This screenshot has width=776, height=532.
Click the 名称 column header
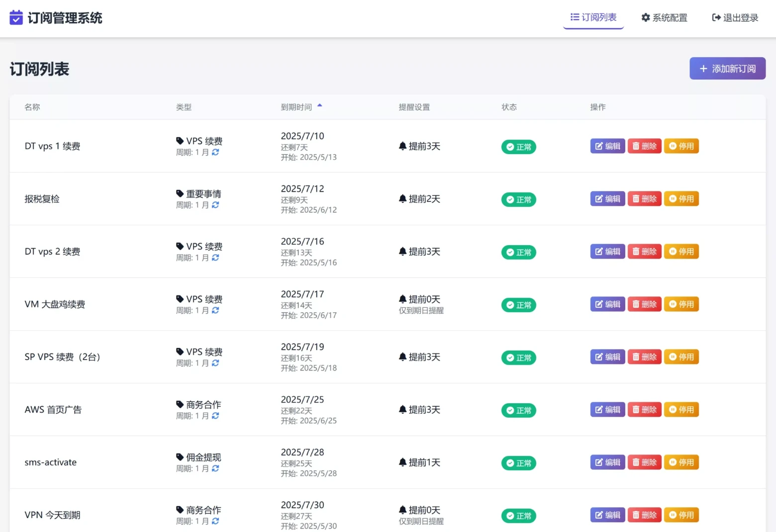32,107
